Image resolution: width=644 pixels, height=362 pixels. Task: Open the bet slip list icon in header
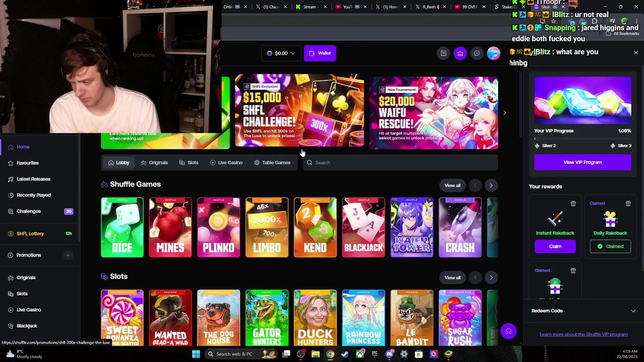[443, 53]
